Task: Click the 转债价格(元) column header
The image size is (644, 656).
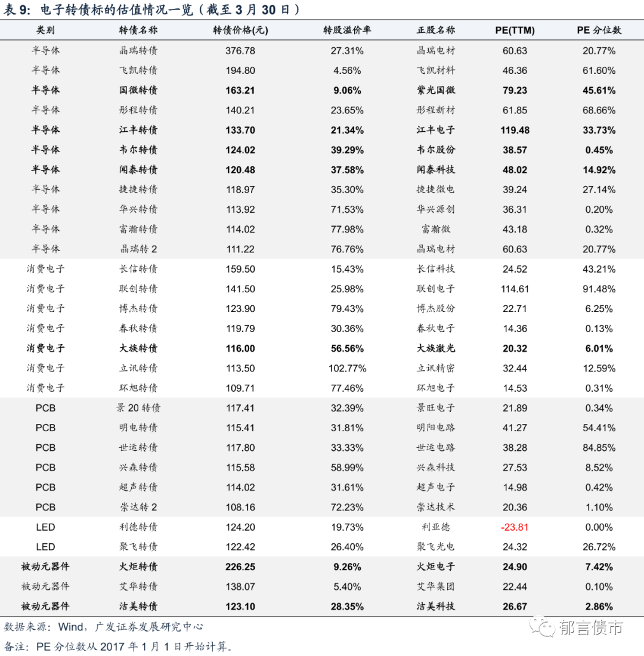Action: coord(240,30)
